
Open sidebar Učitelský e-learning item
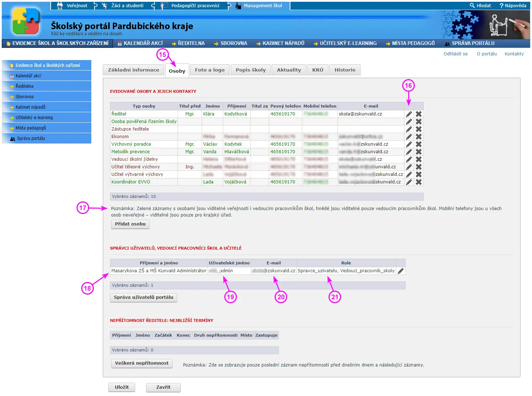click(x=47, y=118)
